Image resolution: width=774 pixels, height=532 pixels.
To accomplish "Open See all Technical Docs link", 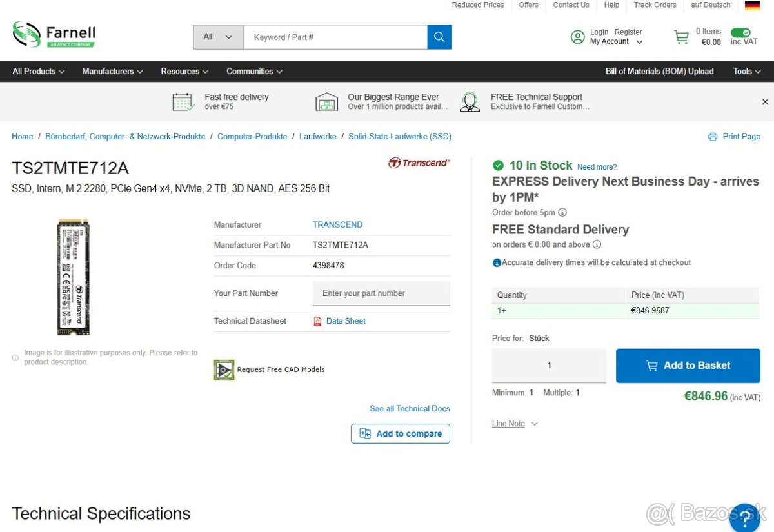I will (410, 408).
